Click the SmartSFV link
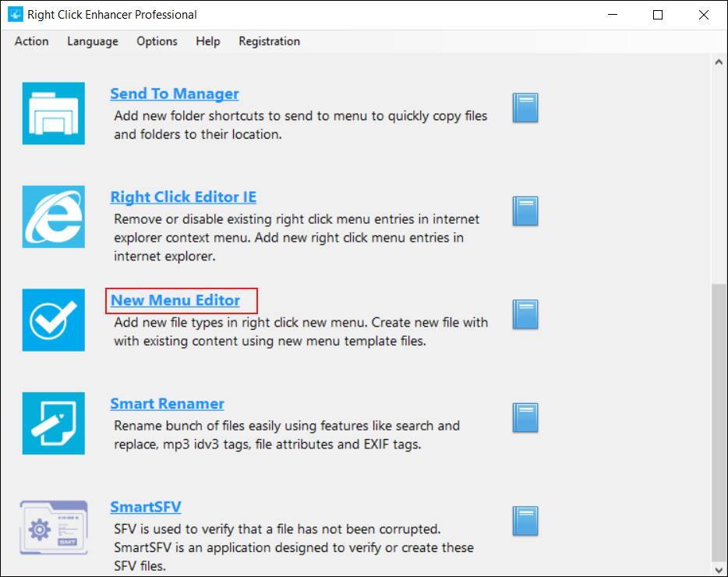Viewport: 728px width, 577px height. [146, 507]
